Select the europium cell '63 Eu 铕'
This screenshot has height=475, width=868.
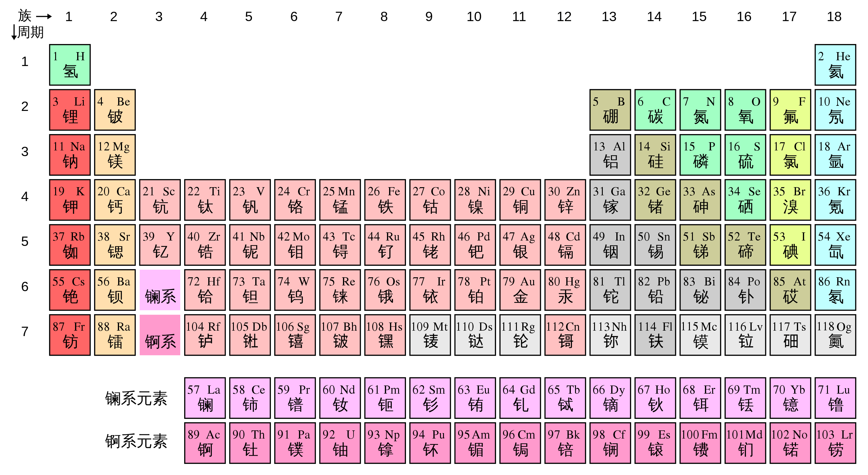[475, 398]
